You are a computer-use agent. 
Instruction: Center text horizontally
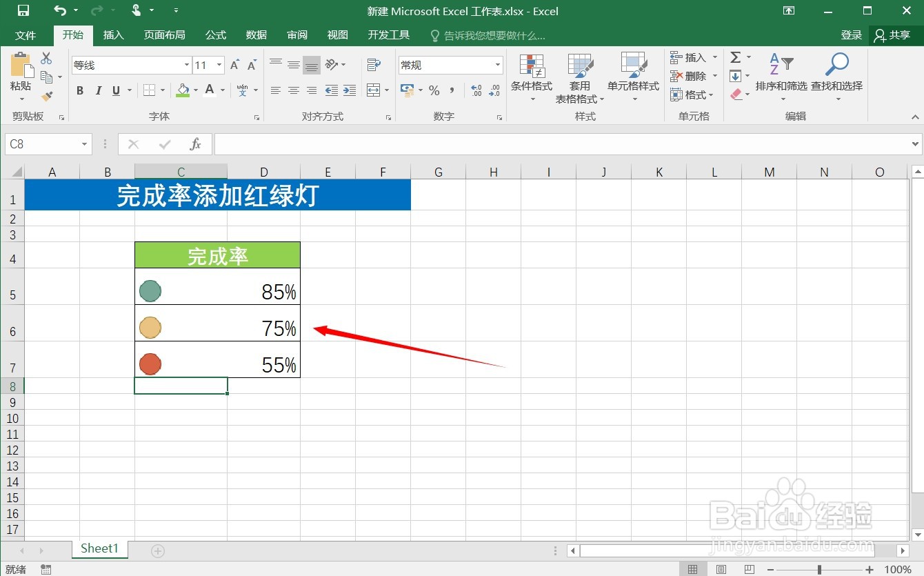pyautogui.click(x=294, y=90)
